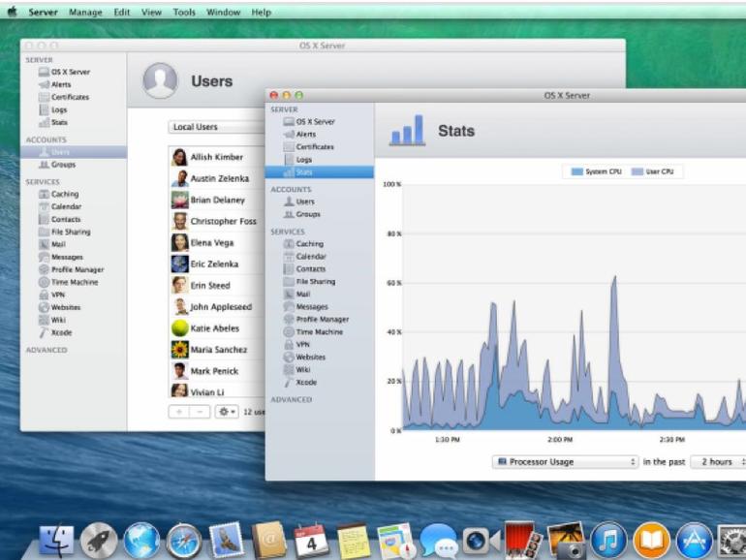
Task: Open iTunes from the Dock
Action: click(x=608, y=541)
